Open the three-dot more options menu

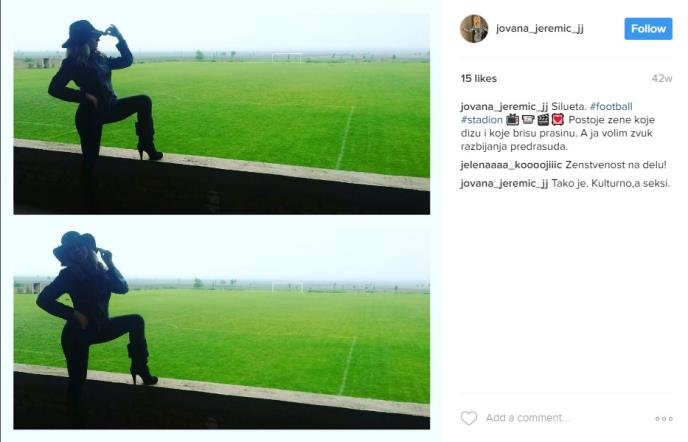(x=663, y=419)
